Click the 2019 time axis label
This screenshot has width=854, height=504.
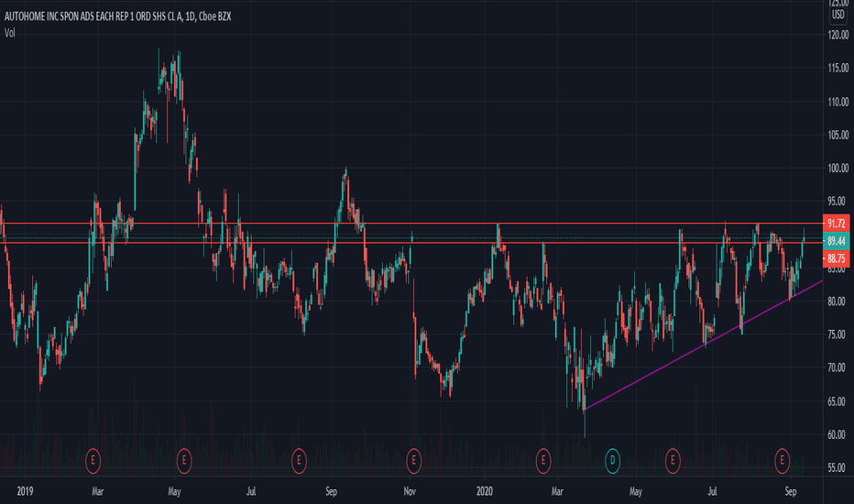click(25, 491)
